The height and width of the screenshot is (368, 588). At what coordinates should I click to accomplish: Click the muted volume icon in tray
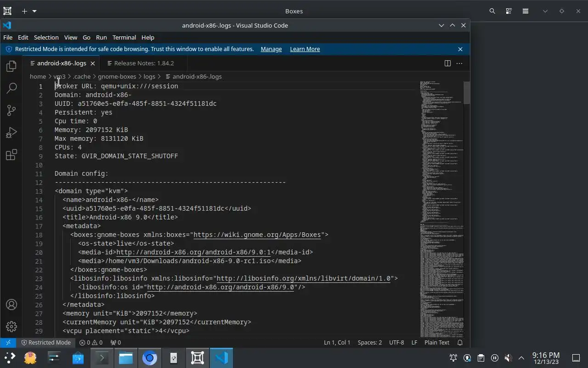[508, 358]
